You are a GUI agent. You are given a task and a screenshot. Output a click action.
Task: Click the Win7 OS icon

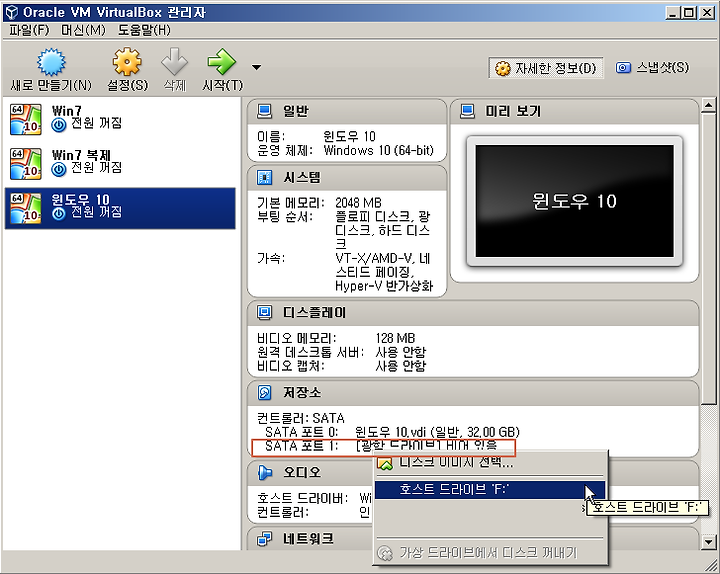[x=26, y=119]
